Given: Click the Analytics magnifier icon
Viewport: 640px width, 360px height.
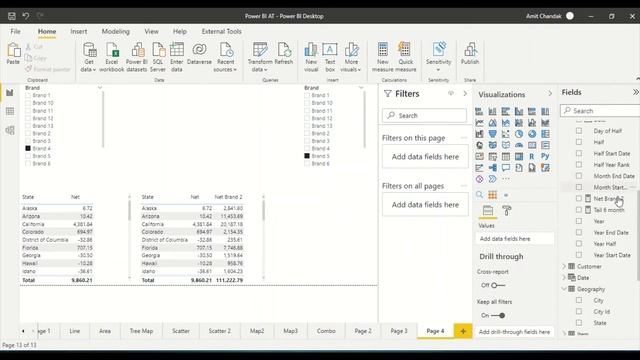Looking at the screenshot, I should (480, 195).
